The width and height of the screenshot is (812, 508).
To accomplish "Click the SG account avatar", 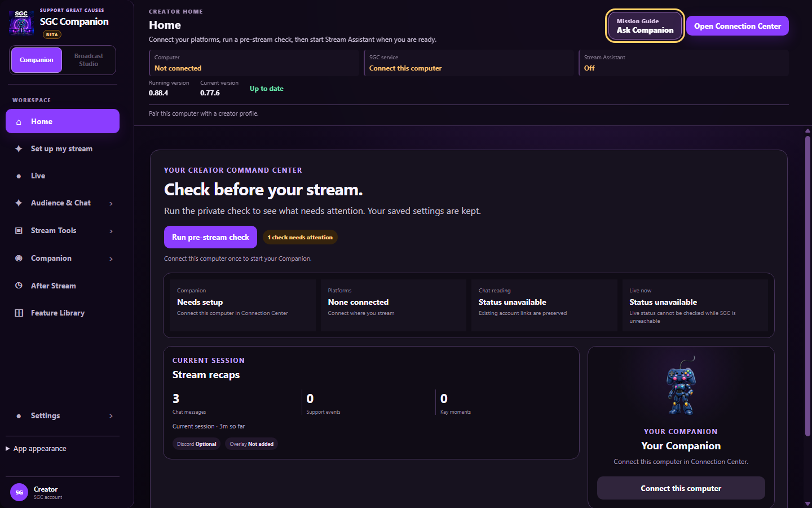I will click(x=19, y=492).
